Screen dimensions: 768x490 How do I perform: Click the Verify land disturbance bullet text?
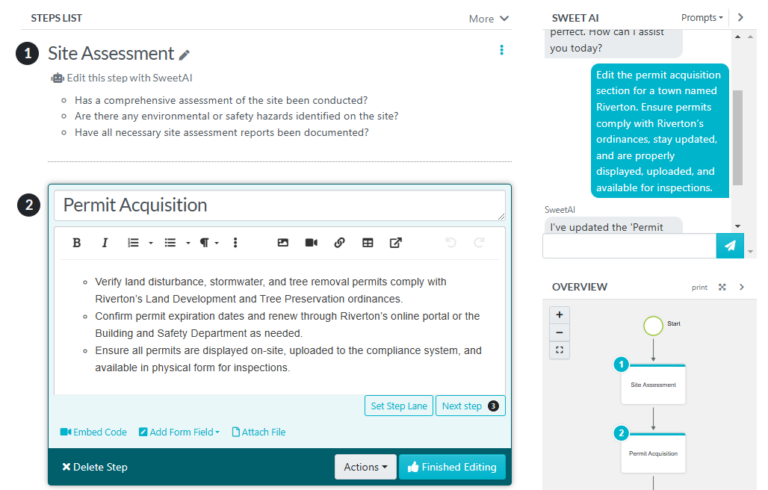tap(270, 290)
